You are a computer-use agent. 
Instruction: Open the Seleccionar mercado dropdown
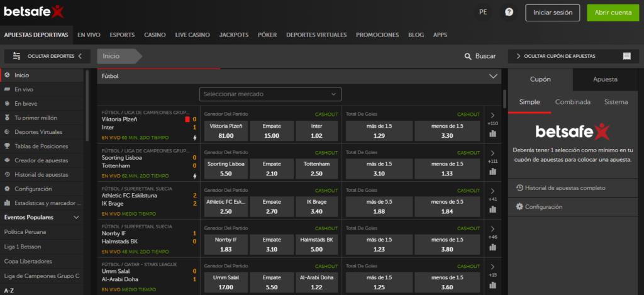[270, 94]
